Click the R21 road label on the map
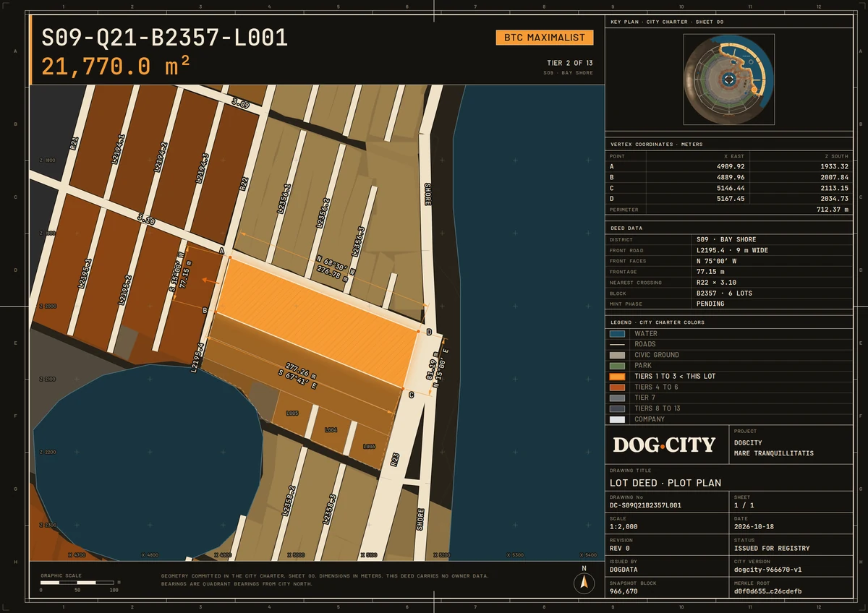Viewport: 868px width, 613px height. [x=73, y=142]
